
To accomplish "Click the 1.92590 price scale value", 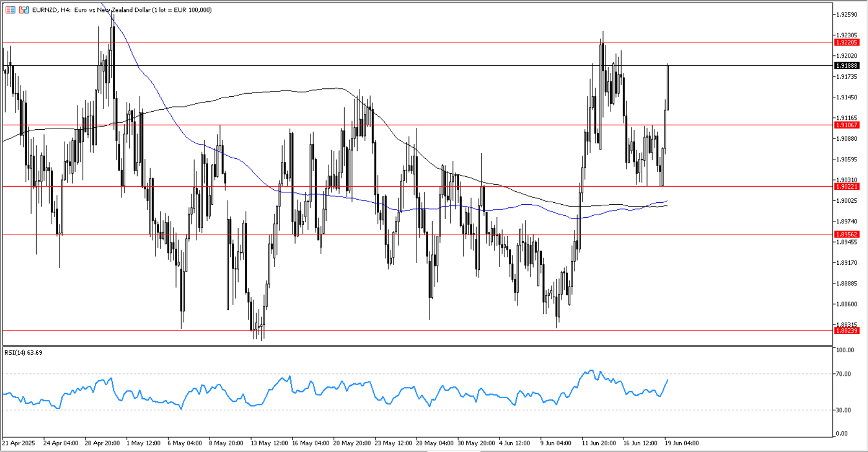I will [x=847, y=14].
